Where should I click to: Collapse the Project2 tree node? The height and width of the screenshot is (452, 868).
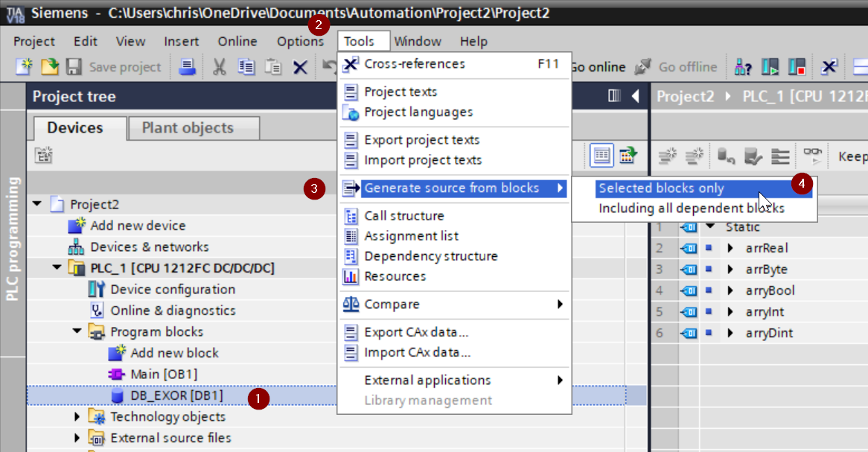coord(37,204)
